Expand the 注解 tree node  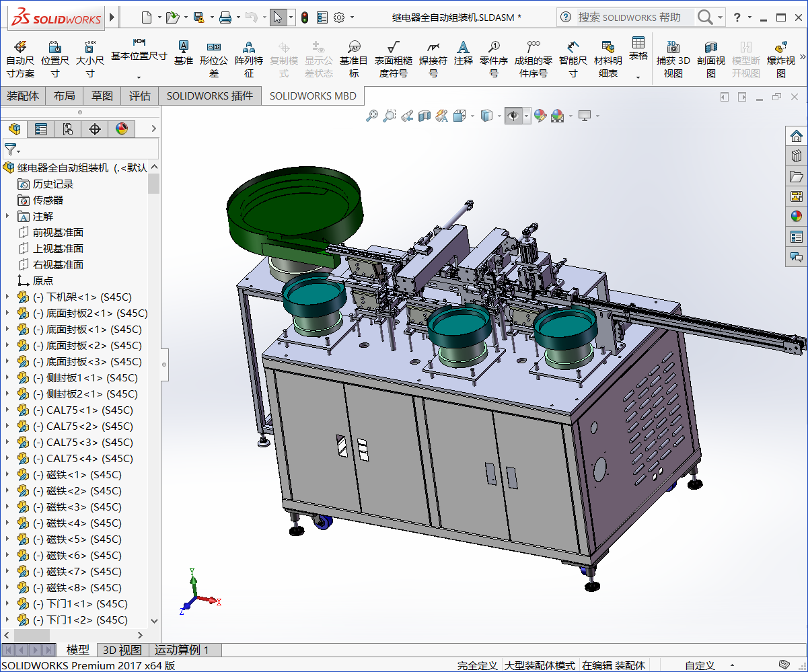click(x=7, y=216)
